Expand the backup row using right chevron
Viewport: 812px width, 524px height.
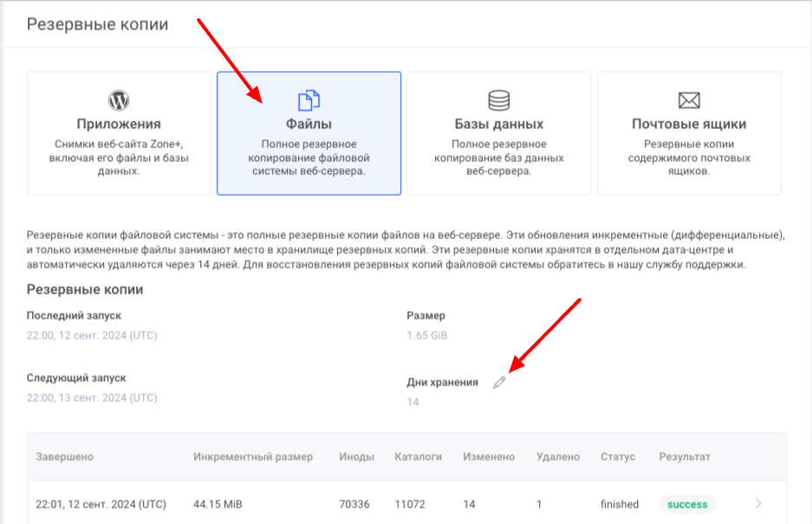758,504
